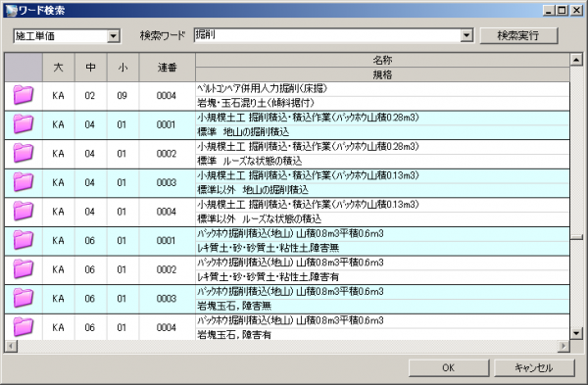Click the 連番 column header
Image resolution: width=588 pixels, height=385 pixels.
click(x=167, y=68)
